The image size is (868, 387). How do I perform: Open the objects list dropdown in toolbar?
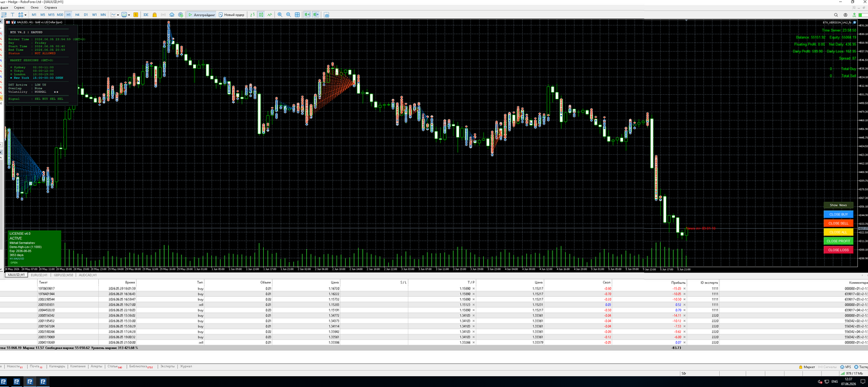coord(22,14)
